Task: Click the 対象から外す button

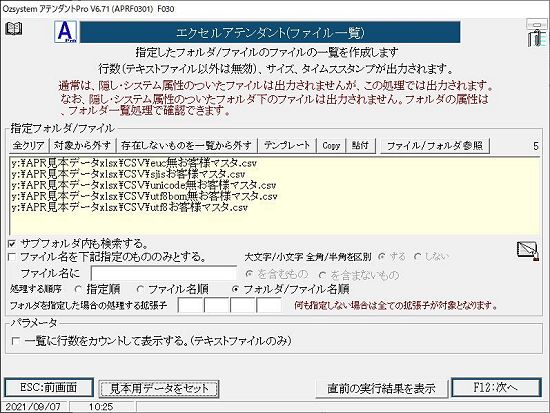Action: point(82,146)
